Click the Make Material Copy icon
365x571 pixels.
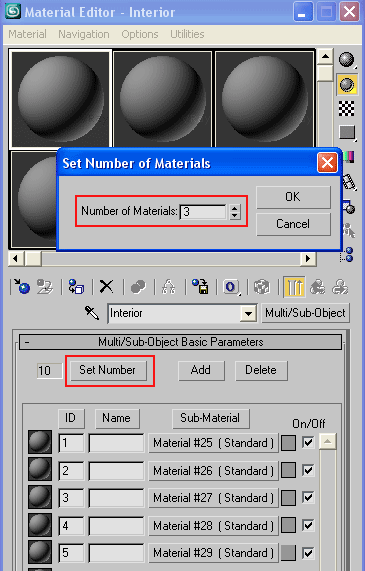point(138,287)
